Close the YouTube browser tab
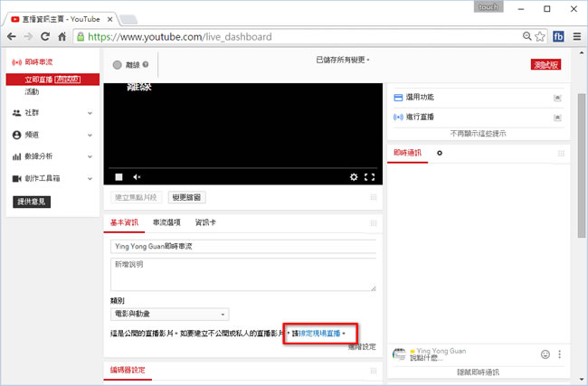 109,19
